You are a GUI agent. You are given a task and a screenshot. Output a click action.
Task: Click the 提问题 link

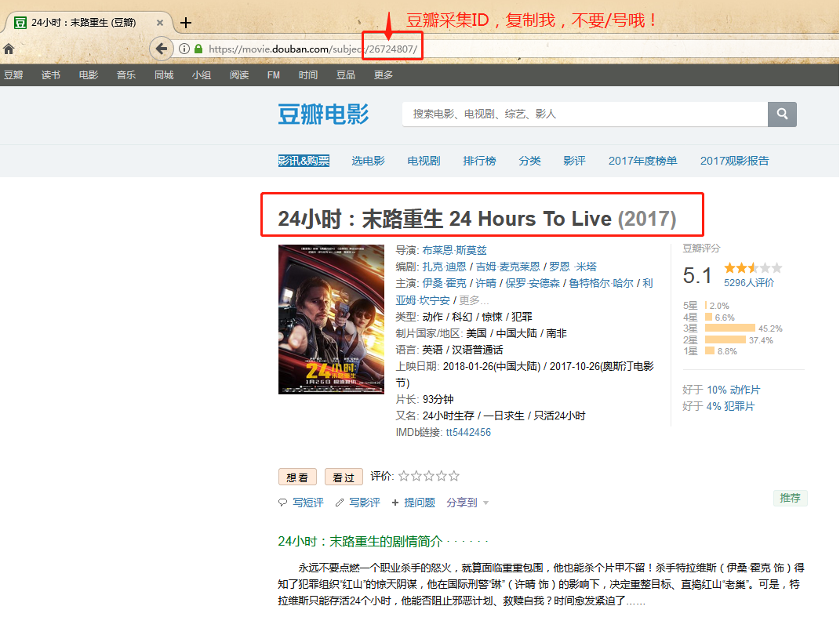(x=420, y=503)
